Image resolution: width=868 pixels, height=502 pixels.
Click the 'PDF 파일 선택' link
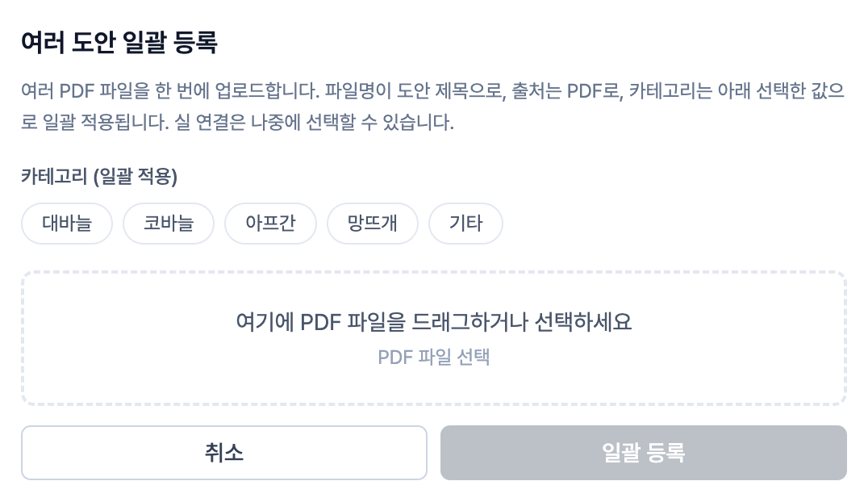[433, 357]
